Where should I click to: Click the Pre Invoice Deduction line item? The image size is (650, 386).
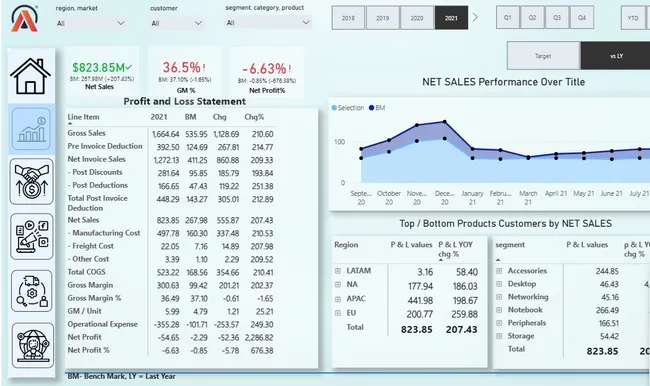(105, 146)
